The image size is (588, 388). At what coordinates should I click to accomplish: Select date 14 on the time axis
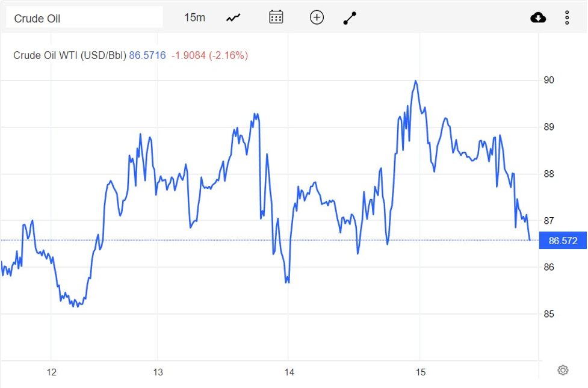(x=289, y=372)
